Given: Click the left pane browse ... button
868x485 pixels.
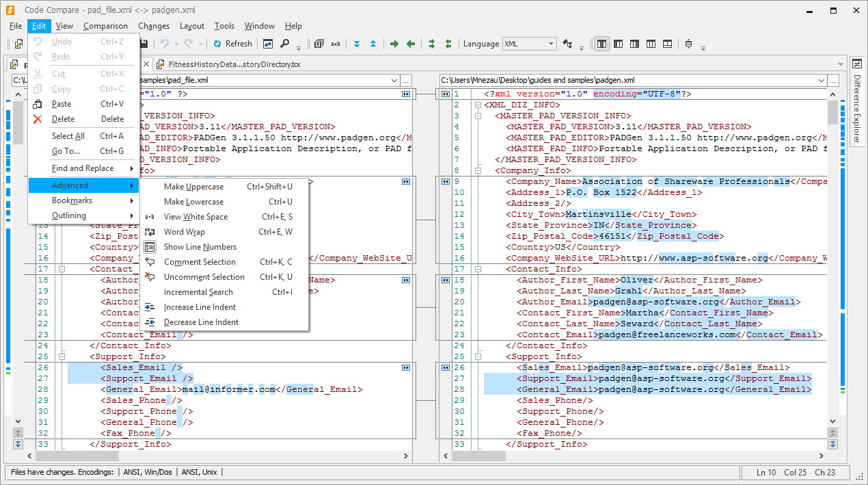Looking at the screenshot, I should (x=406, y=81).
